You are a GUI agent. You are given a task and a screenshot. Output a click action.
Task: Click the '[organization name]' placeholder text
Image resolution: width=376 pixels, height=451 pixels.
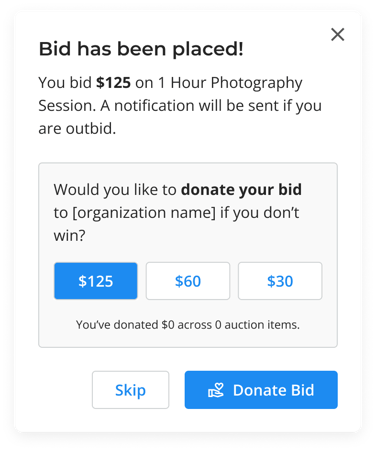(144, 213)
